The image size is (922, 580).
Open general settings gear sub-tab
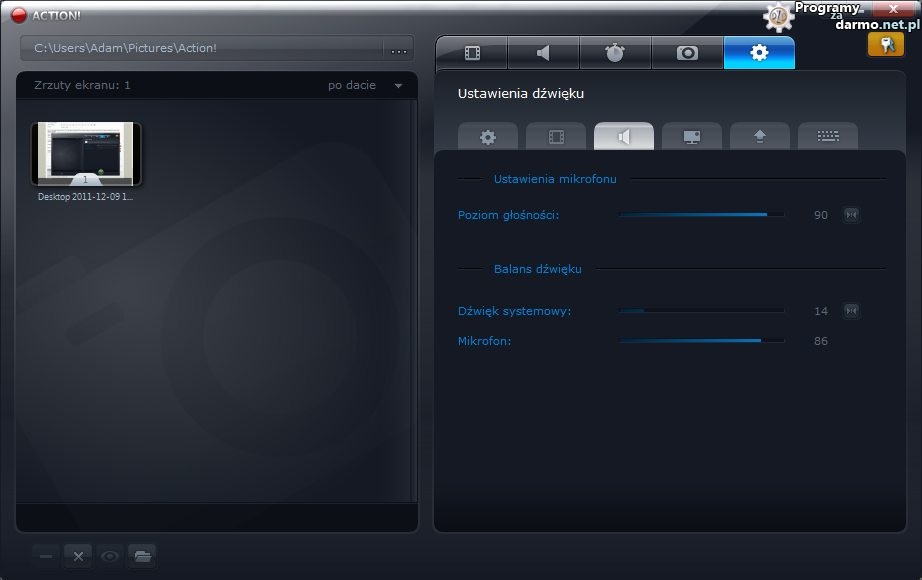point(488,137)
